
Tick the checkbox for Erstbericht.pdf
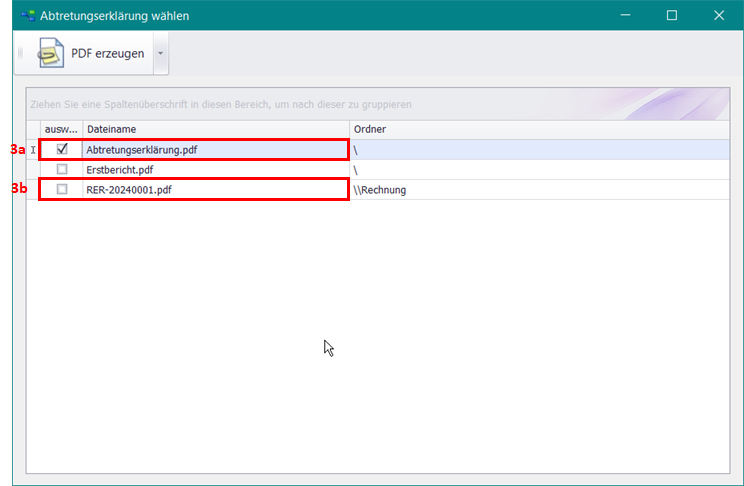[62, 169]
